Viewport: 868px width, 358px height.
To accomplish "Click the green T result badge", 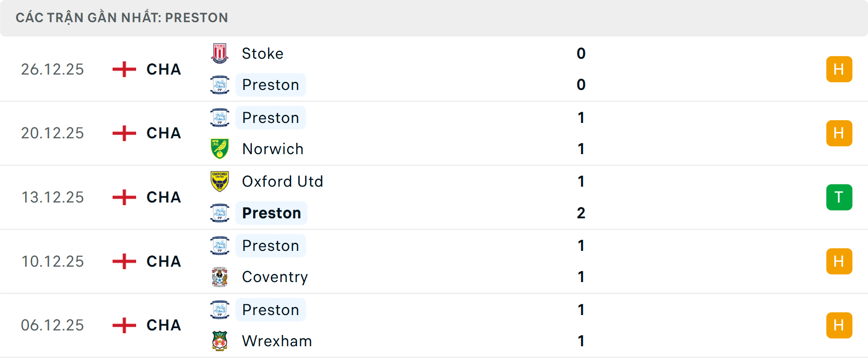I will click(839, 197).
